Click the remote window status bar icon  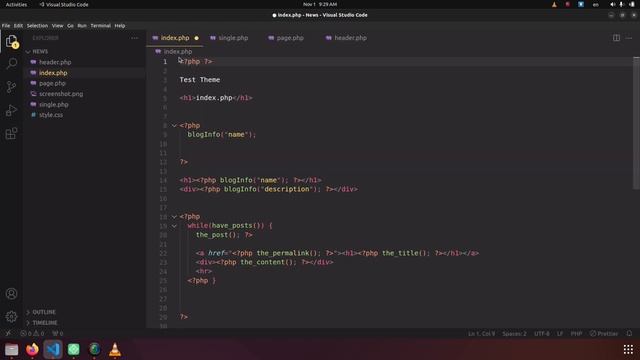pos(8,333)
